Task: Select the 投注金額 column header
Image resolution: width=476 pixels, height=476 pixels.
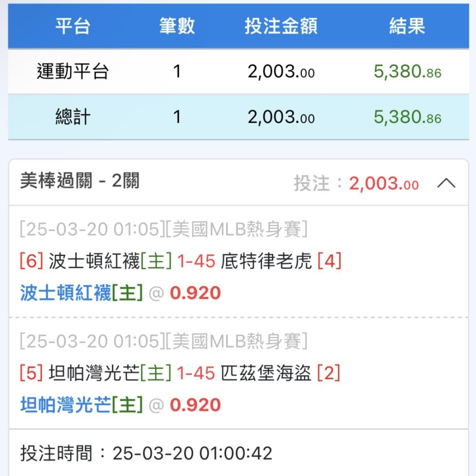Action: click(x=281, y=26)
